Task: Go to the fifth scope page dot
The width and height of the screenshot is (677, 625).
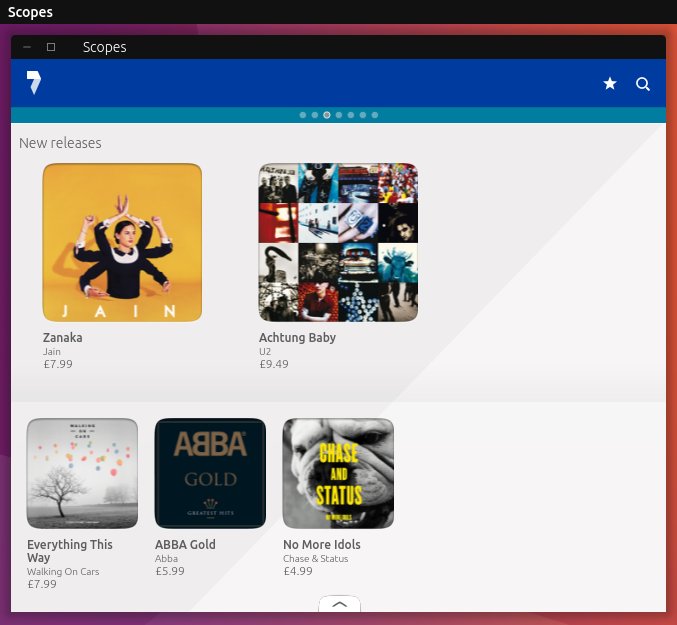Action: tap(351, 115)
